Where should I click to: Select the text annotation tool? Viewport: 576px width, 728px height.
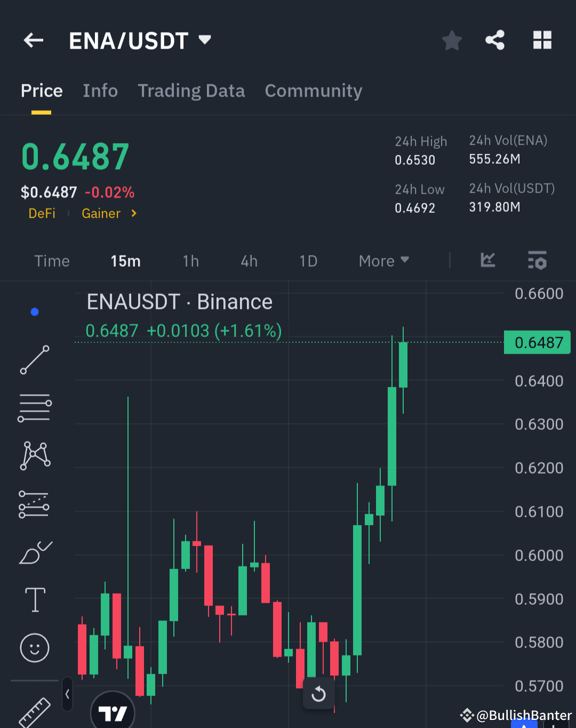pos(35,599)
